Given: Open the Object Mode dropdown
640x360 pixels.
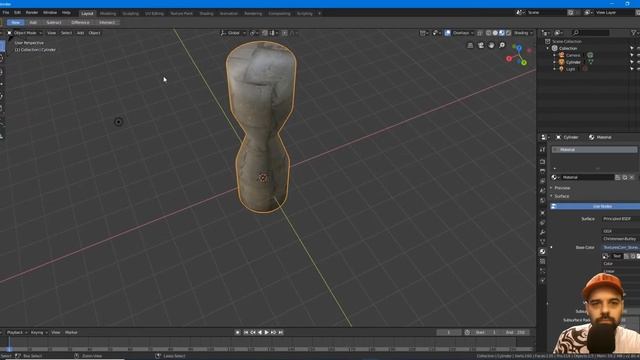Looking at the screenshot, I should coord(25,33).
